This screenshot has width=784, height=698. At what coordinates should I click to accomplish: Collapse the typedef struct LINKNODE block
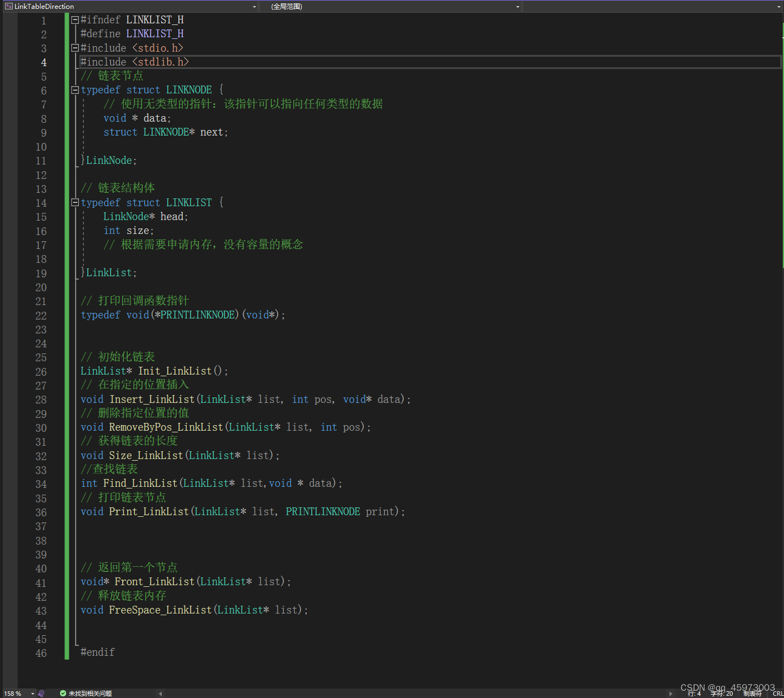[x=75, y=90]
